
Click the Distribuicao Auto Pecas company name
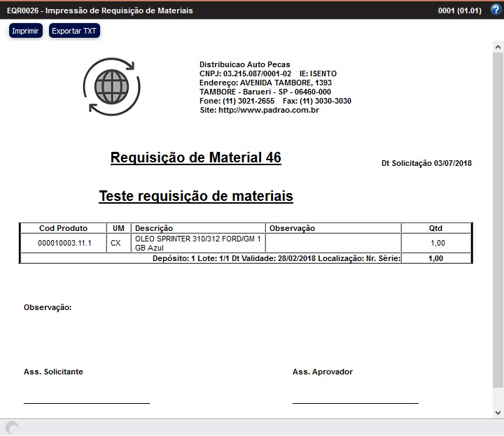tap(245, 64)
